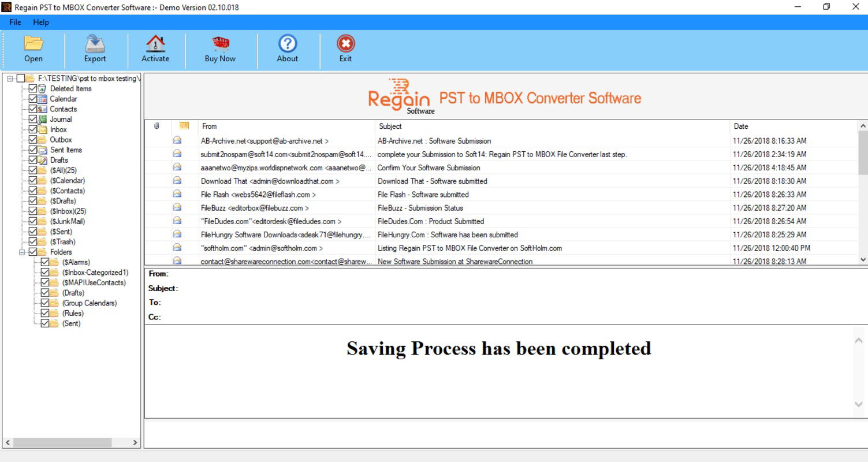Screen dimensions: 868x462
Task: Click the red Exit icon
Action: click(x=345, y=43)
